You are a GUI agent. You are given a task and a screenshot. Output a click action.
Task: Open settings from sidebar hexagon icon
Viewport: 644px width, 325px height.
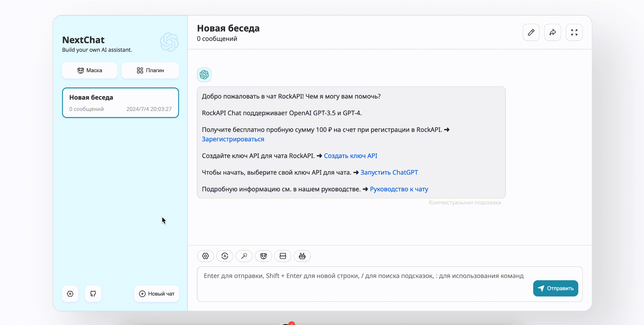click(x=70, y=294)
